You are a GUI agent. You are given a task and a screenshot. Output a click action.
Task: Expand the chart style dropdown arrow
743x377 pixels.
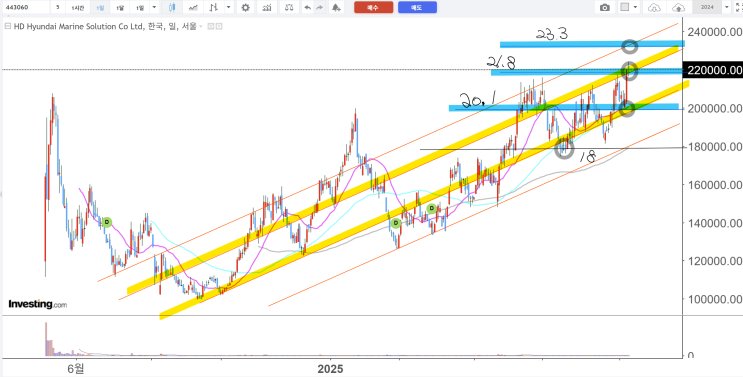click(229, 7)
